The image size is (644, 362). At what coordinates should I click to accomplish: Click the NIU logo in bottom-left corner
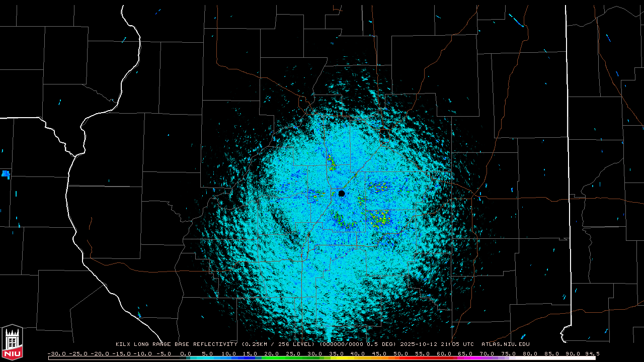click(12, 343)
